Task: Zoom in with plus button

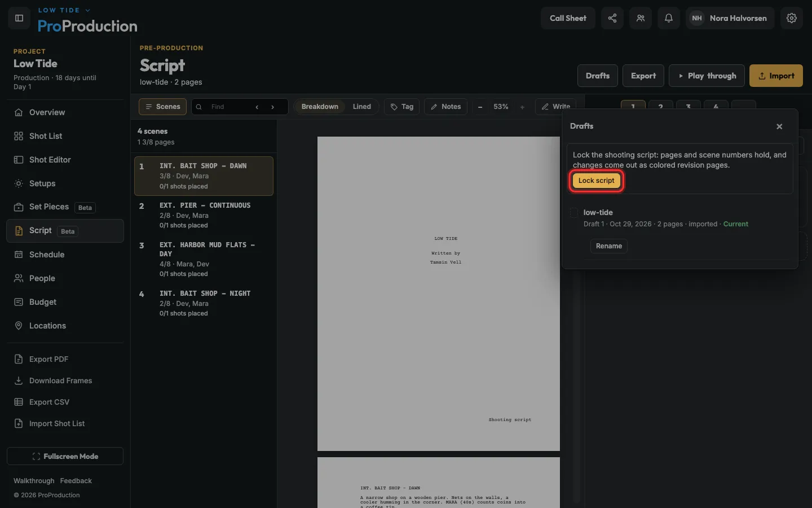Action: point(522,107)
